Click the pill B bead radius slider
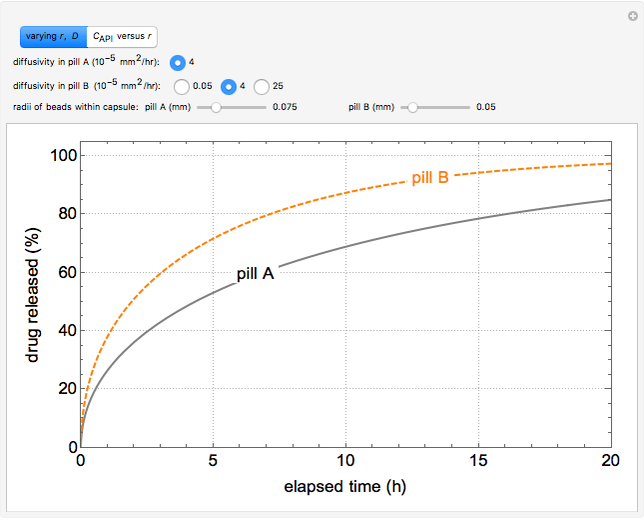 click(412, 107)
